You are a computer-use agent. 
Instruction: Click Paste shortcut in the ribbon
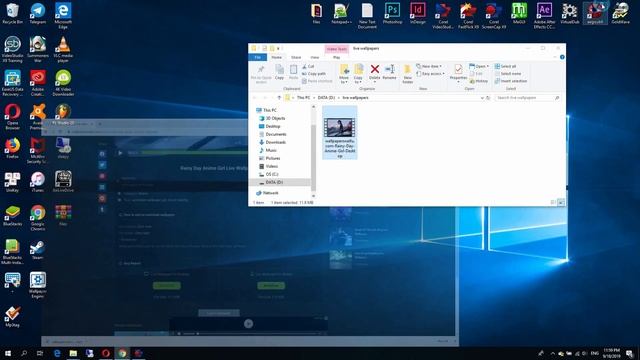coord(317,81)
